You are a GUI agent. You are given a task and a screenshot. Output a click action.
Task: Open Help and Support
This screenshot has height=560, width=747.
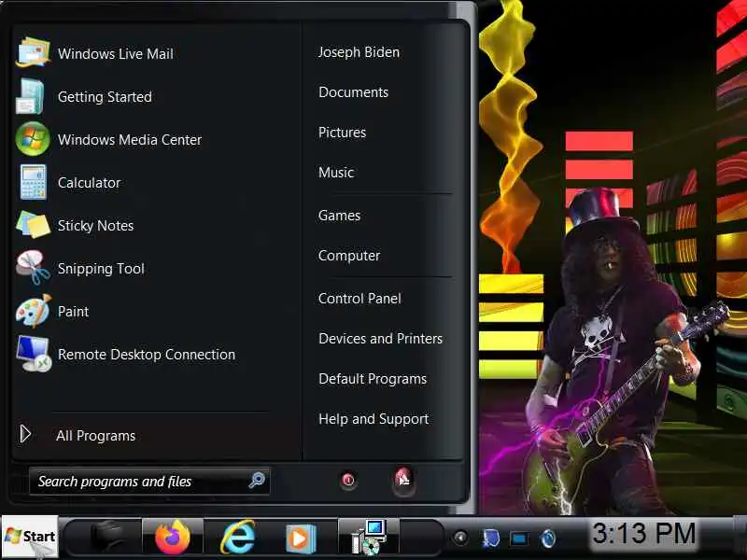point(373,418)
